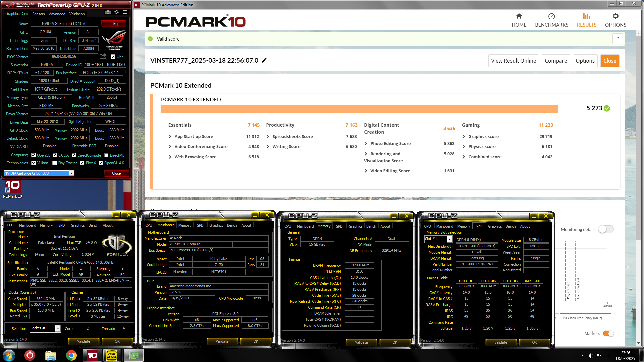Click the BIOS version share/export icon
644x362 pixels.
tap(103, 56)
